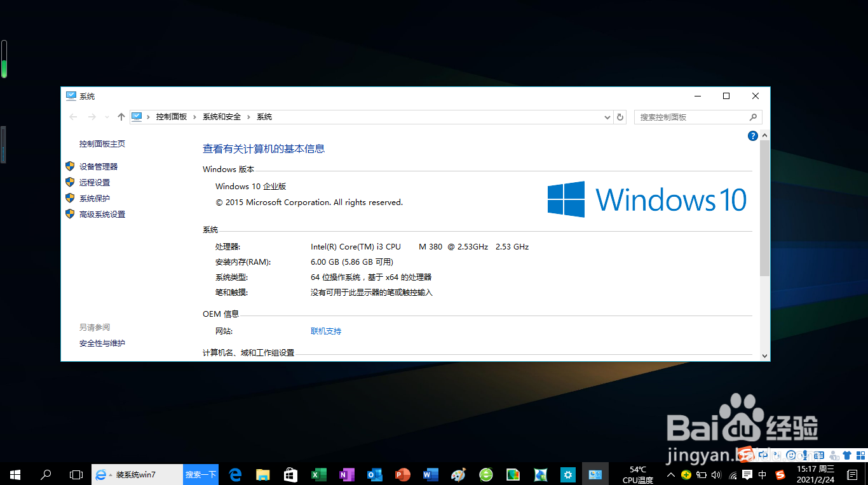
Task: Click the magnifier in the search box
Action: click(x=753, y=117)
